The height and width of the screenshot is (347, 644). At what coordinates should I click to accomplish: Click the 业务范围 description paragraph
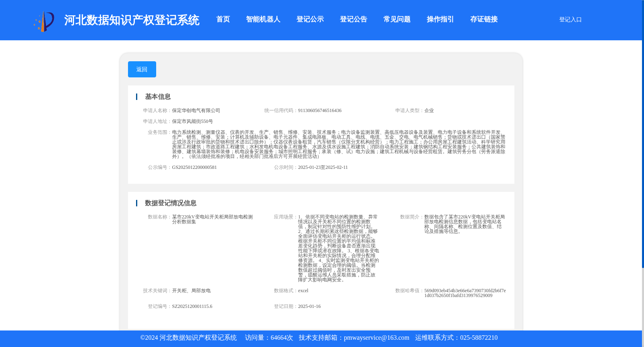tap(339, 144)
